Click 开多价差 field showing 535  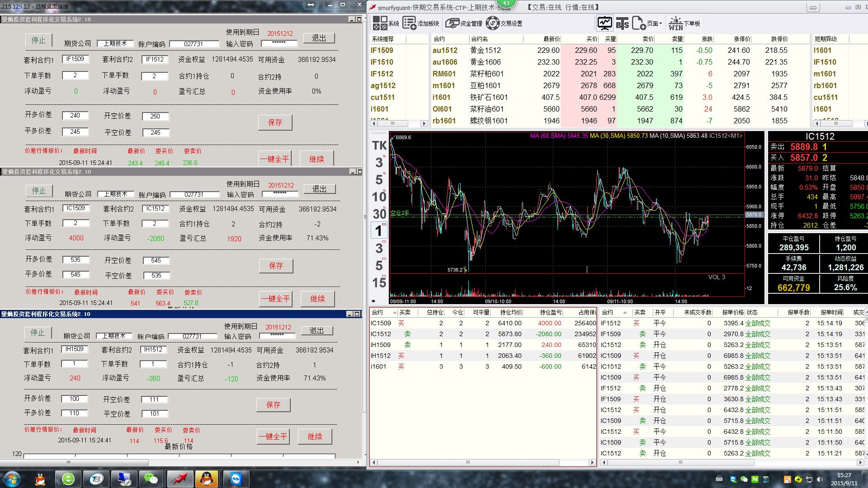[x=75, y=260]
